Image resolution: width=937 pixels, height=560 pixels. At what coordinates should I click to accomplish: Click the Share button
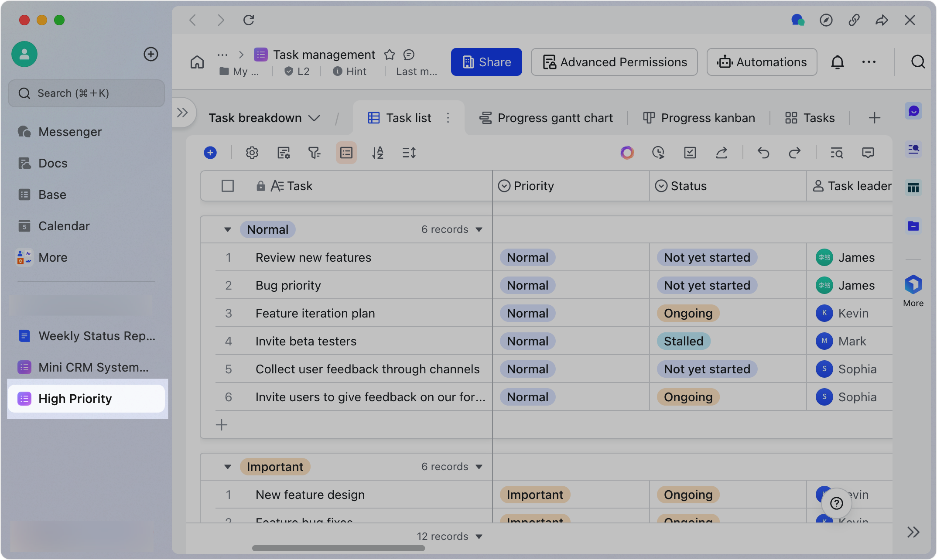[486, 62]
